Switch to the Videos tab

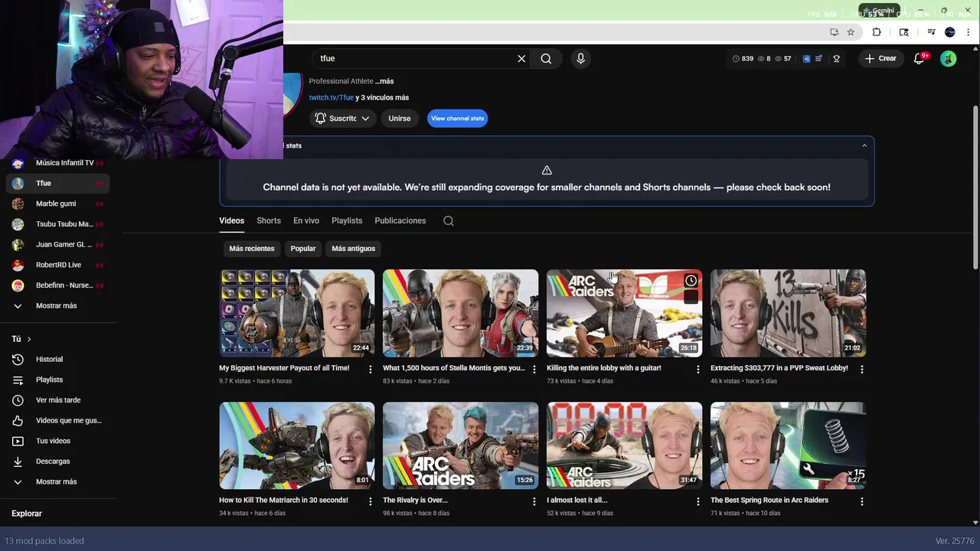[231, 220]
